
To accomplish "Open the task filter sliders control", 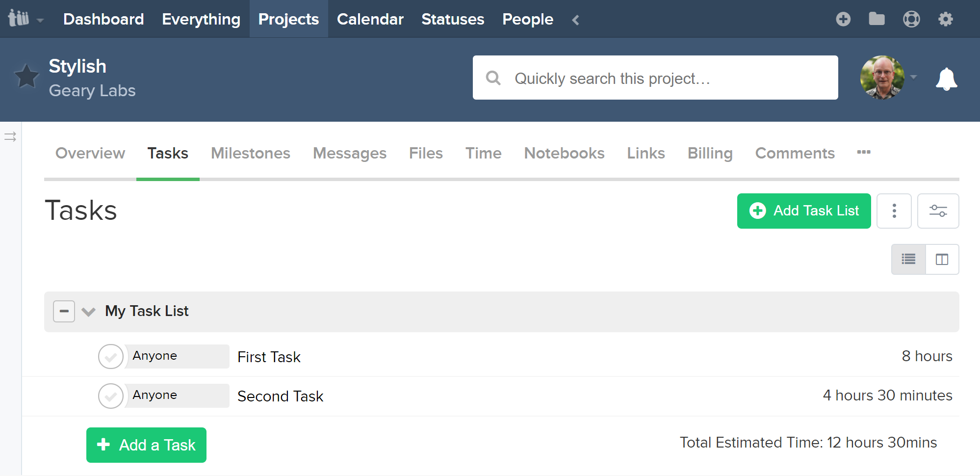I will point(938,211).
